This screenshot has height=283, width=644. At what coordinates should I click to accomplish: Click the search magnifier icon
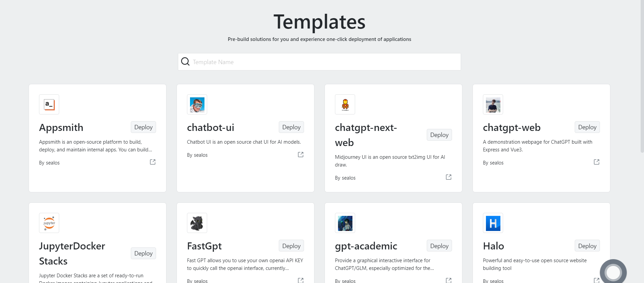(185, 61)
